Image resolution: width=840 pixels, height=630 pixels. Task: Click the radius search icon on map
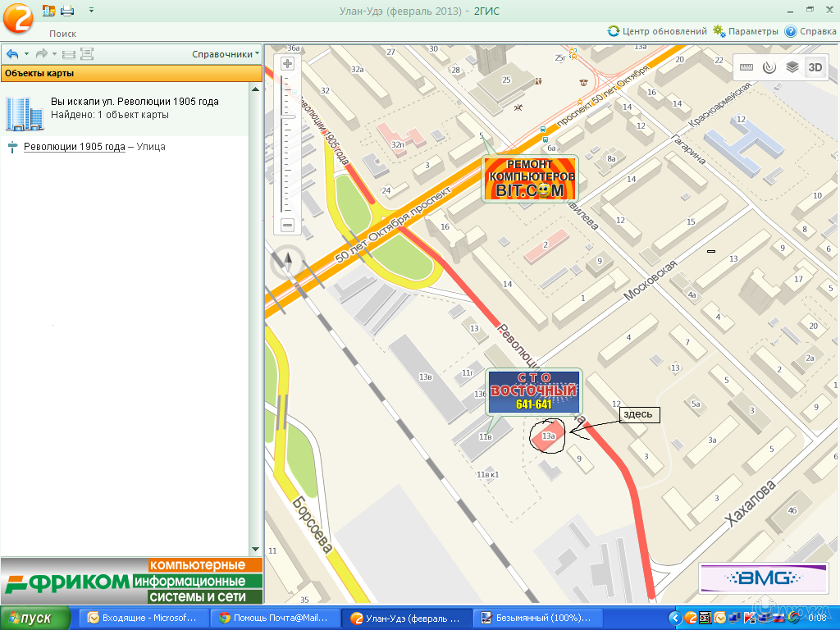769,67
